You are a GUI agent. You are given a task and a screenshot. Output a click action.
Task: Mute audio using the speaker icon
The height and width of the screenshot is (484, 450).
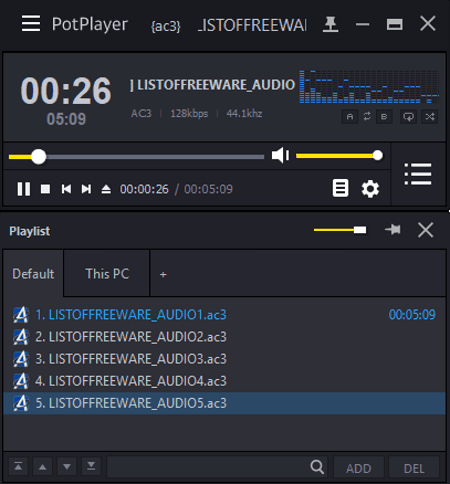280,155
